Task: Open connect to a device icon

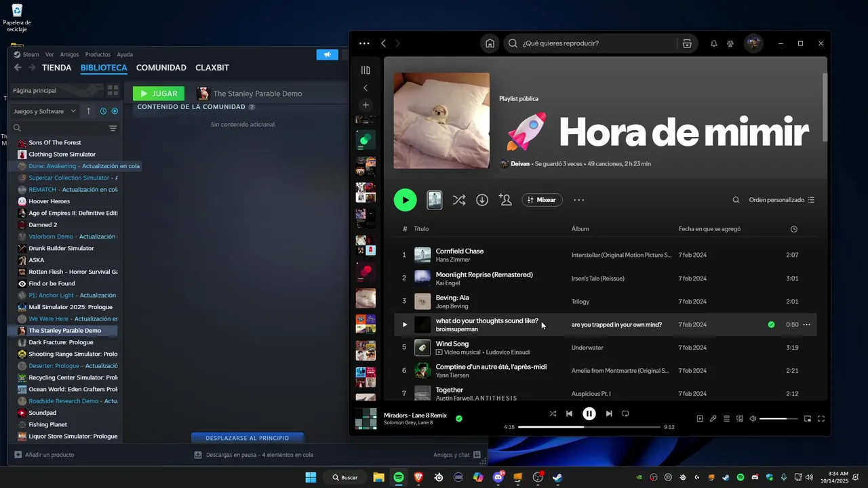Action: 740,419
